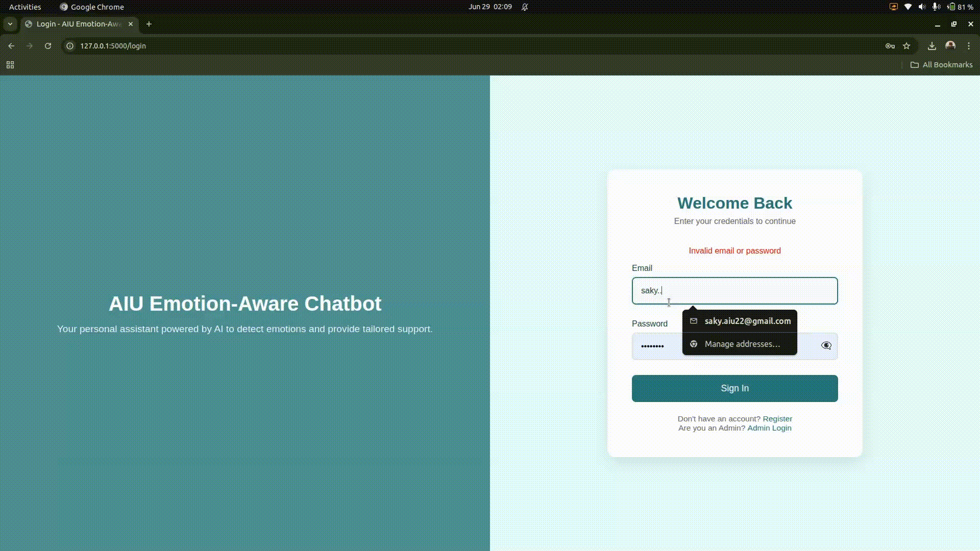Reload the login page
Screen dimensions: 980x551
click(x=48, y=46)
